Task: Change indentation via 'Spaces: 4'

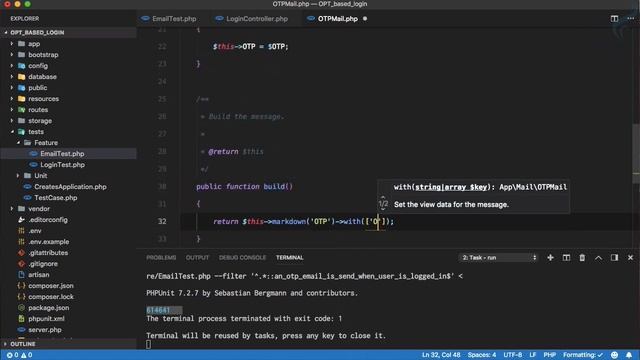Action: 482,355
